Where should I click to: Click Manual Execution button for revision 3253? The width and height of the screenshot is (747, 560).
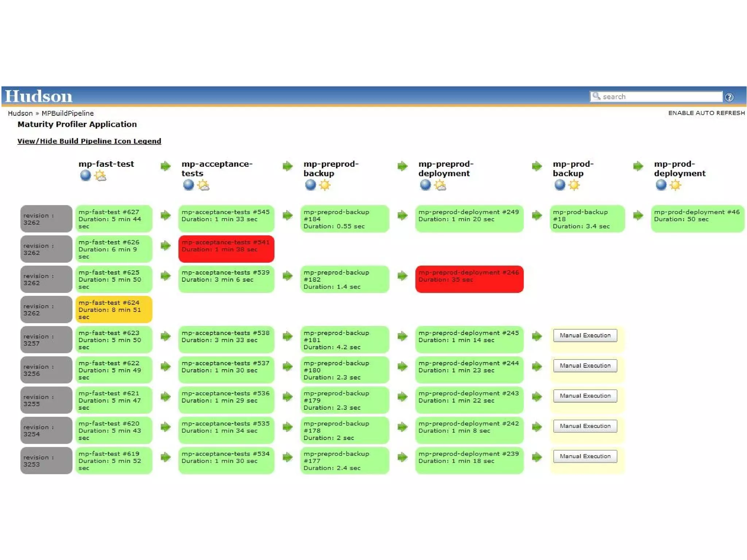[585, 456]
